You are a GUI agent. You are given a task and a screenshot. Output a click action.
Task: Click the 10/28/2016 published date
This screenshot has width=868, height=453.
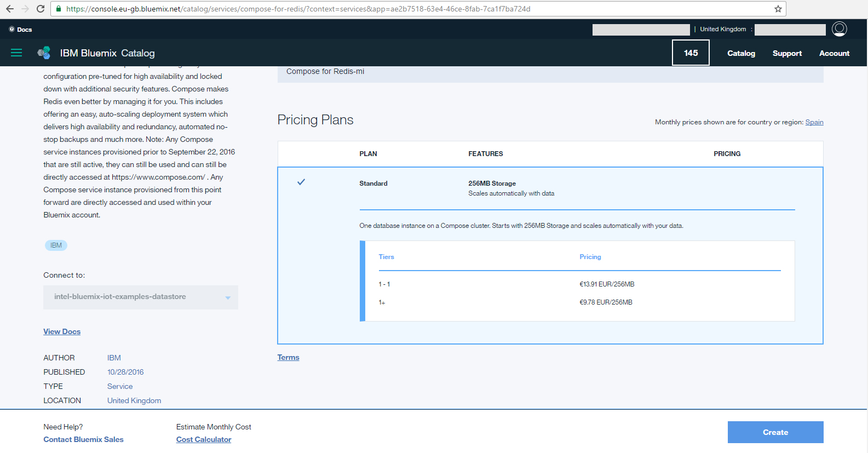point(125,372)
